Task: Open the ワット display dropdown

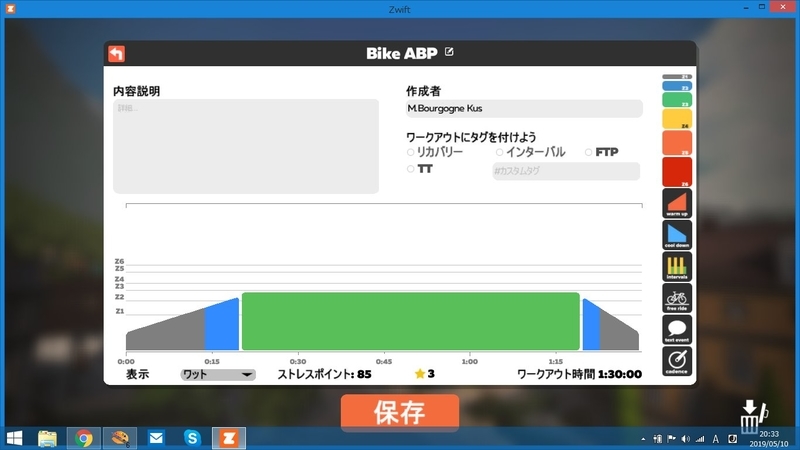Action: (218, 374)
